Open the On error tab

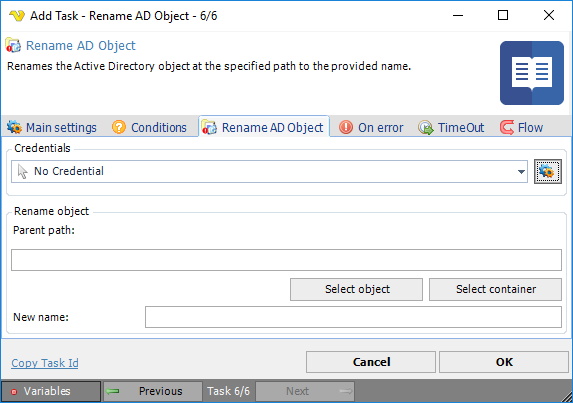tap(371, 127)
